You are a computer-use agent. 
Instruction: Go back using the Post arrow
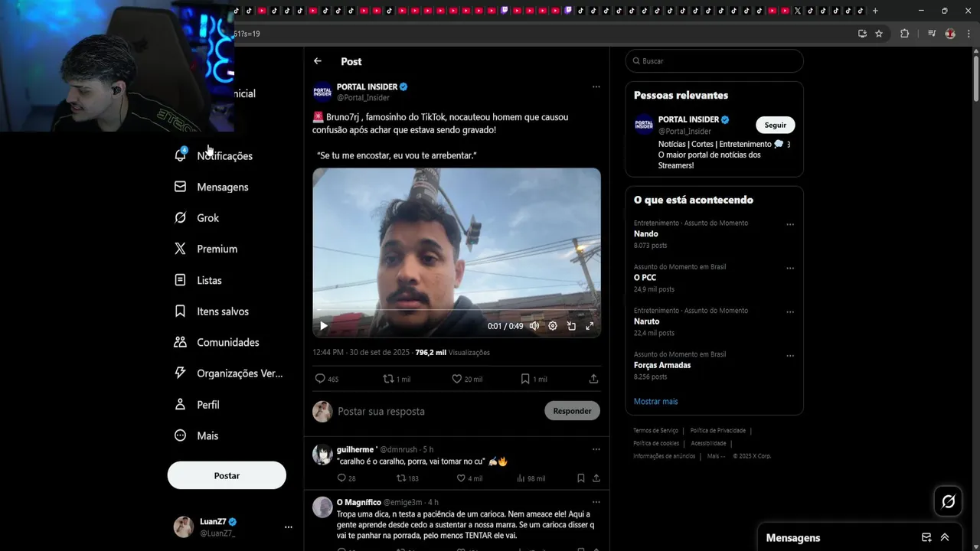pyautogui.click(x=318, y=61)
